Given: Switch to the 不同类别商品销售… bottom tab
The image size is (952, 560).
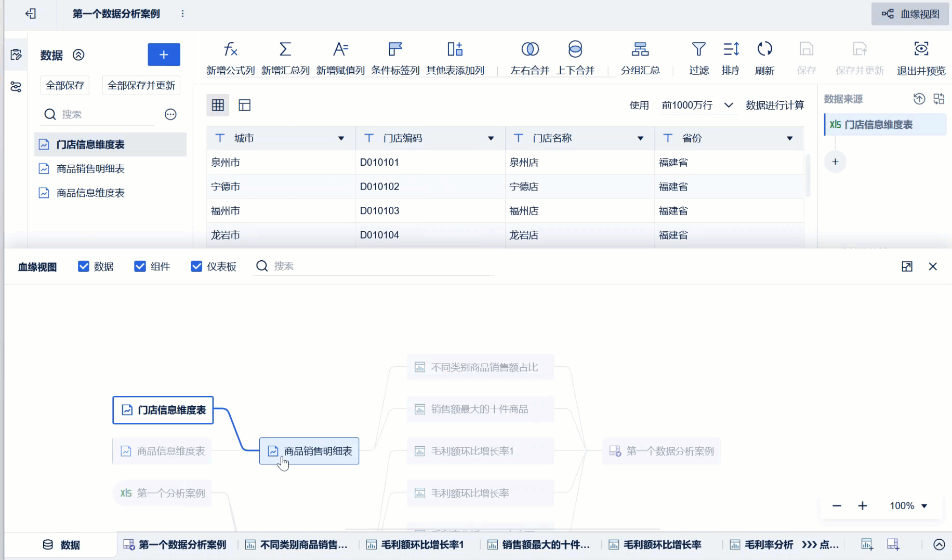Looking at the screenshot, I should click(297, 545).
